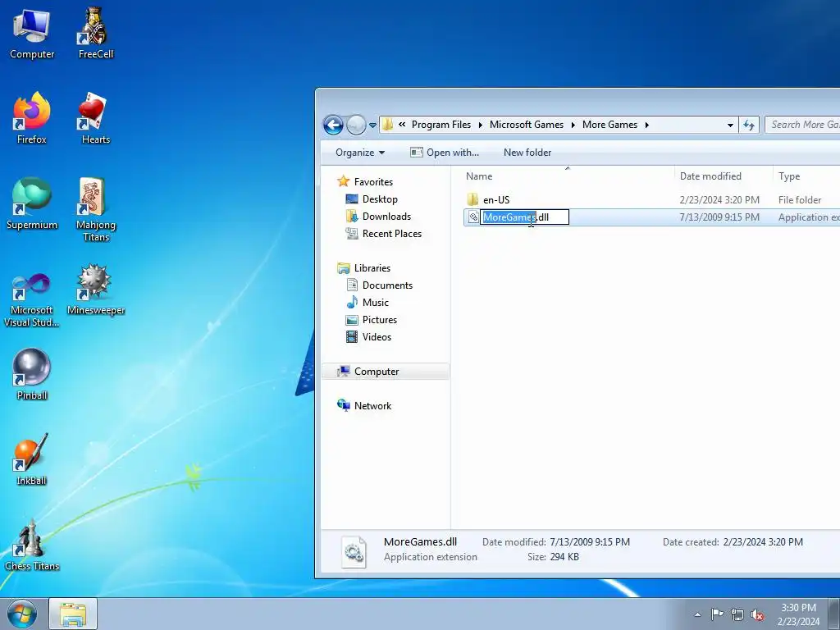Viewport: 840px width, 630px height.
Task: Click Open with... in toolbar
Action: [x=445, y=153]
